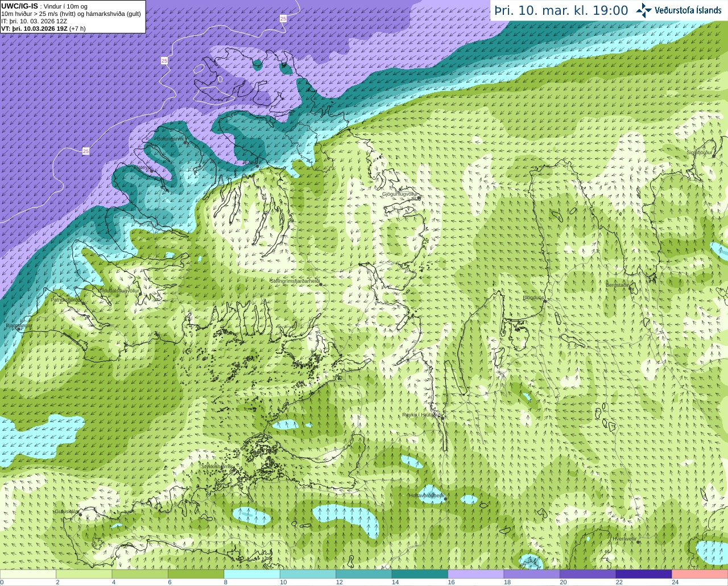Viewport: 728px width, 586px height.
Task: Click the VT: þri. 10.03.2026 19Z line
Action: [43, 28]
